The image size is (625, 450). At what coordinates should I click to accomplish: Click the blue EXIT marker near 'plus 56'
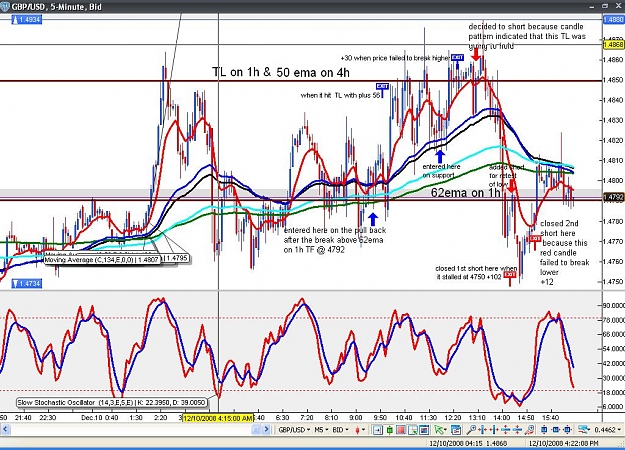point(382,86)
